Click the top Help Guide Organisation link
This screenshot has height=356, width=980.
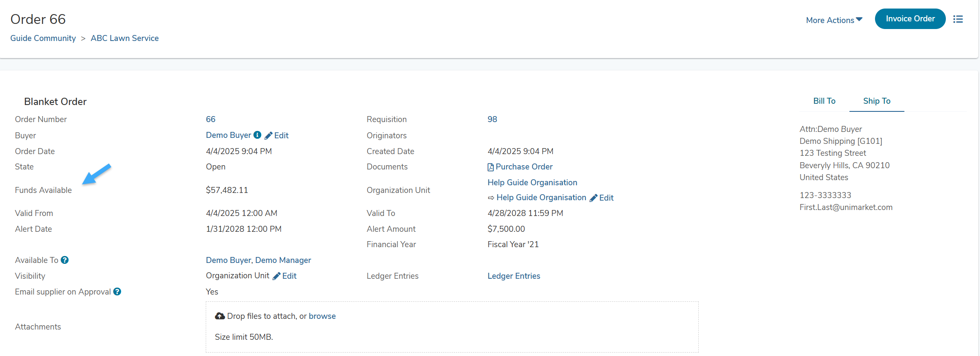[532, 182]
